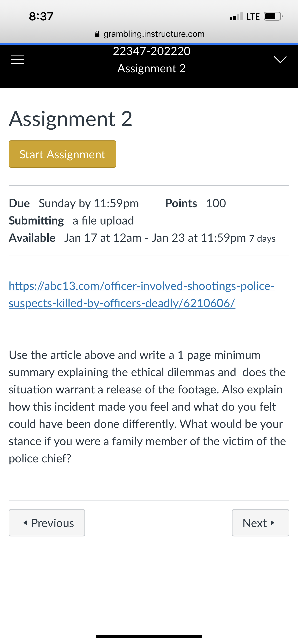Go to the Next module item
The width and height of the screenshot is (298, 644).
click(x=260, y=523)
